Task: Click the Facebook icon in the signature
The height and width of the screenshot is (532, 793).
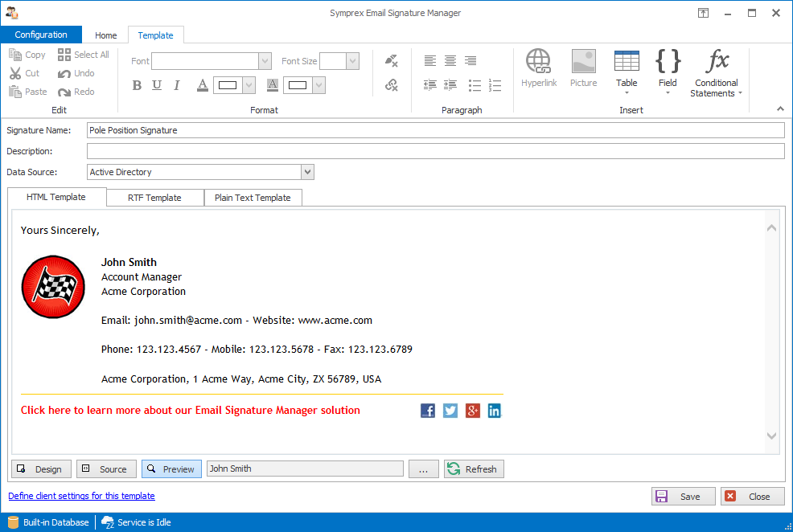Action: click(x=428, y=410)
